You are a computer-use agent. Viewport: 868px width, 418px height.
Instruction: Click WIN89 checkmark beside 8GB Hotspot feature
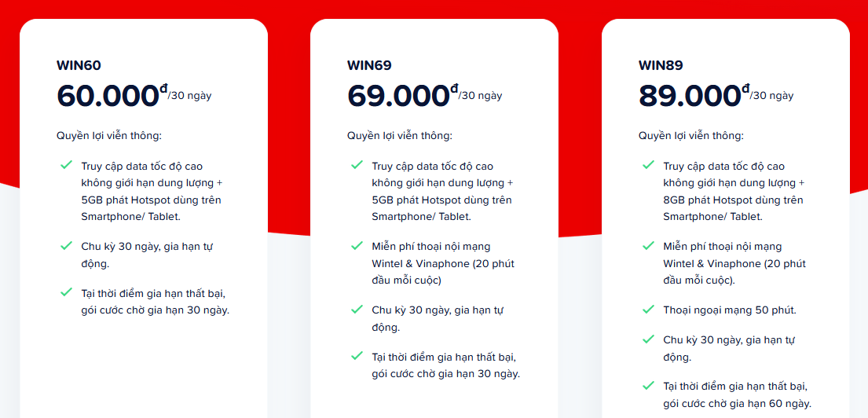click(x=648, y=165)
